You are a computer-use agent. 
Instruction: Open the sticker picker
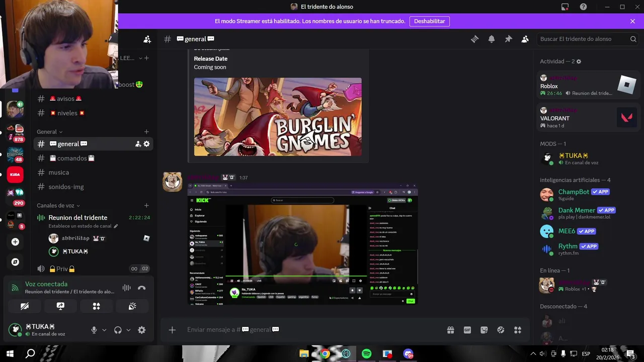484,330
